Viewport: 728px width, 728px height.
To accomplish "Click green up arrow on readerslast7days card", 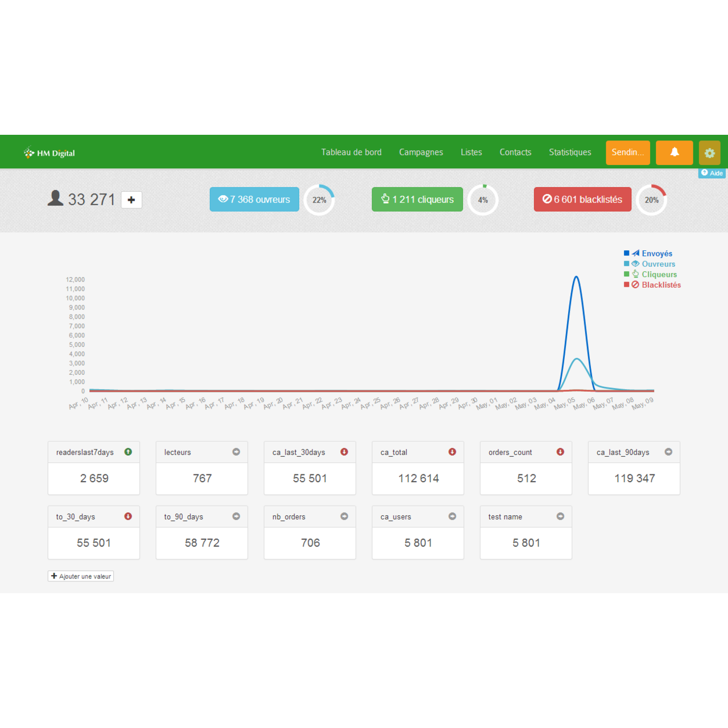I will pos(128,452).
